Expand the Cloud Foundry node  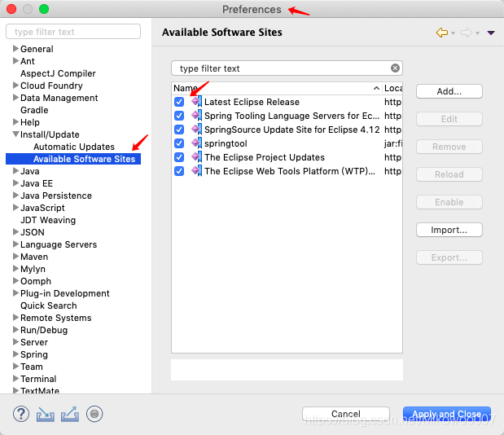point(15,86)
